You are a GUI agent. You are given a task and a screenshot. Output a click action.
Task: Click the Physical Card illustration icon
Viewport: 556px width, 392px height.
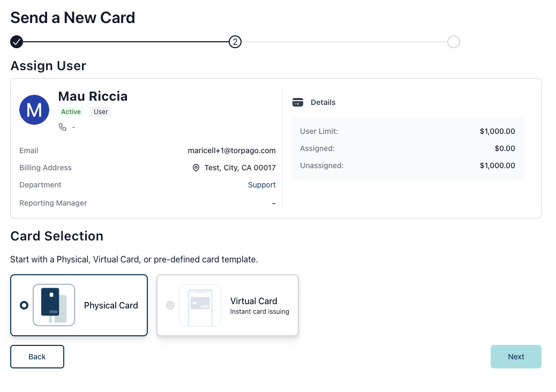pos(54,305)
